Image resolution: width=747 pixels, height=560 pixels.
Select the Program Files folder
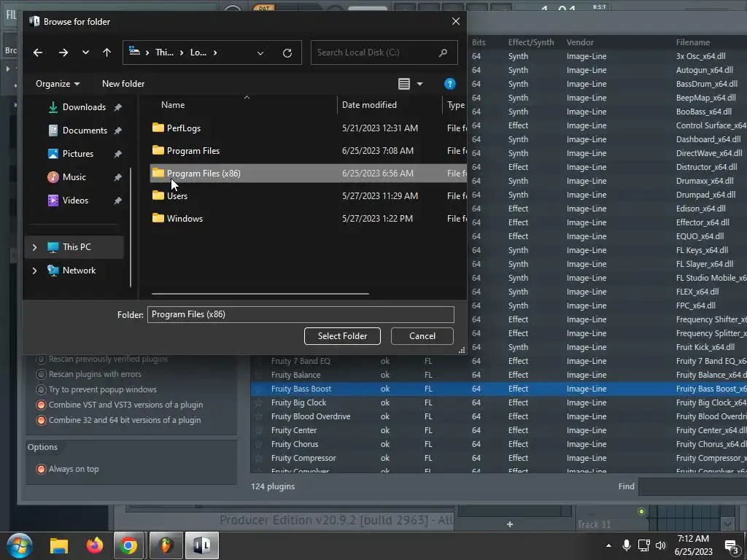click(193, 151)
